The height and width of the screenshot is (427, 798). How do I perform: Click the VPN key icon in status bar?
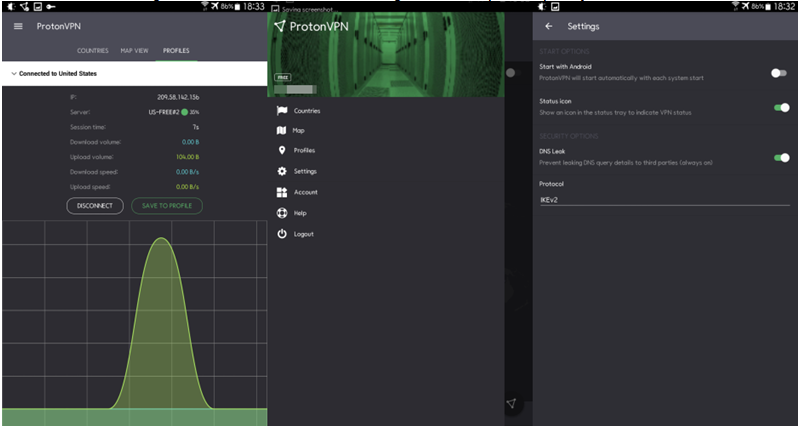pyautogui.click(x=51, y=7)
